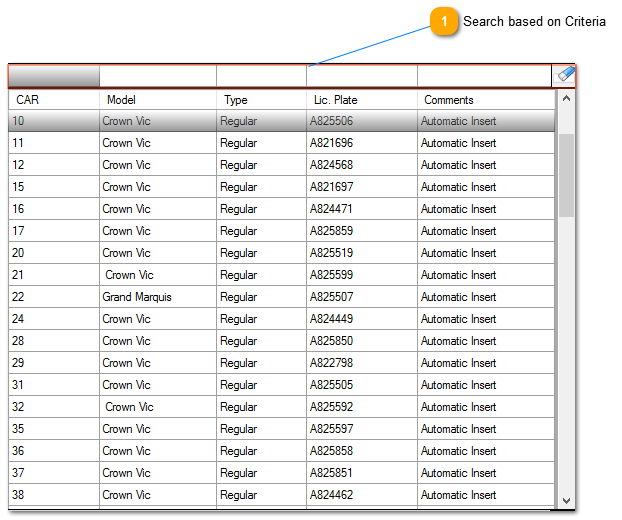Click the scrollbar up arrow
Image resolution: width=622 pixels, height=520 pixels.
pos(567,100)
